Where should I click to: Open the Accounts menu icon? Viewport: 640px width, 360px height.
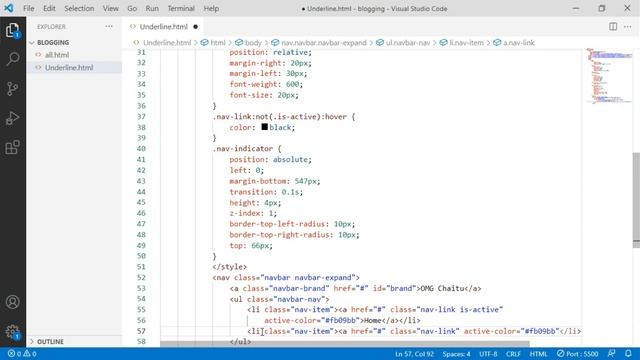coord(13,302)
